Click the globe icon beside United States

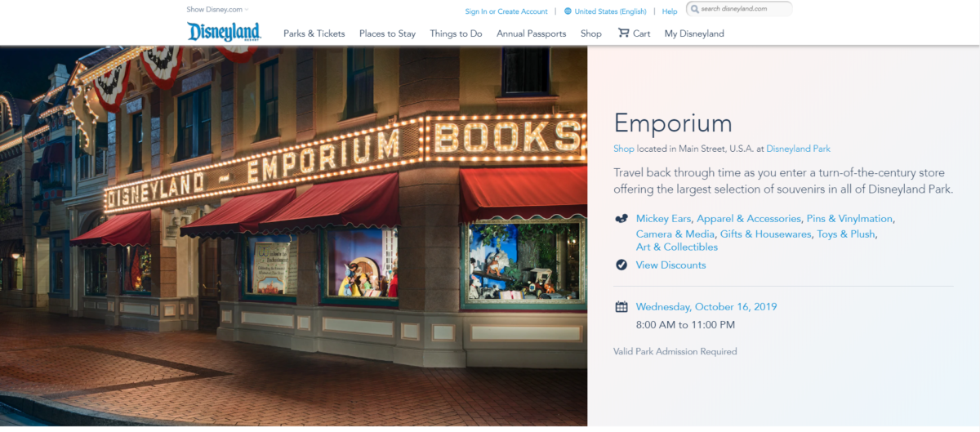click(568, 11)
